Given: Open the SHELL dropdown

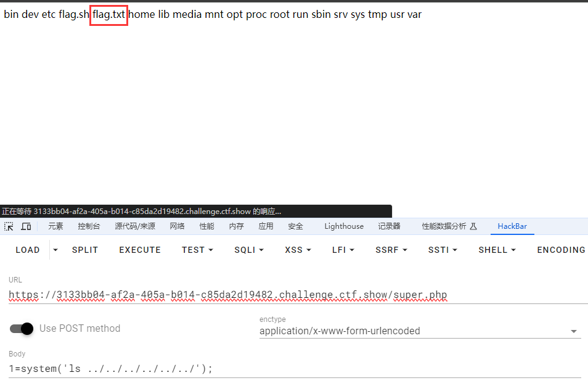Looking at the screenshot, I should coord(497,250).
